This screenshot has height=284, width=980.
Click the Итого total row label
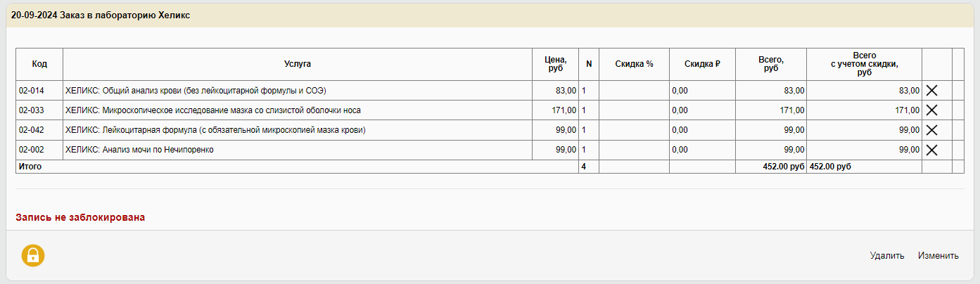(x=30, y=167)
